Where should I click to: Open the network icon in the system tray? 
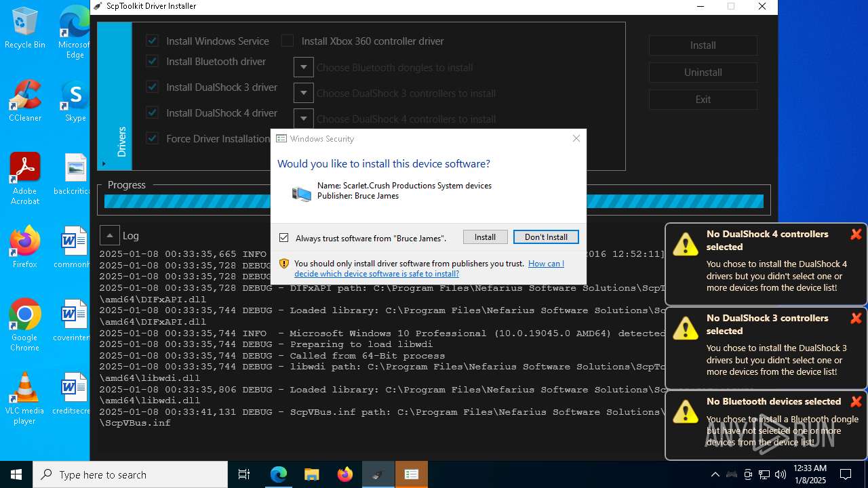[764, 474]
